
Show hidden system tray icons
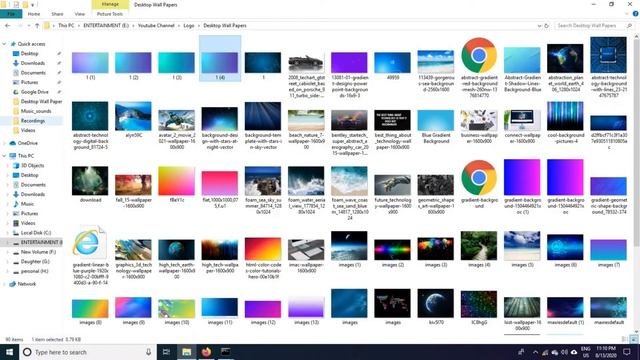pyautogui.click(x=535, y=352)
